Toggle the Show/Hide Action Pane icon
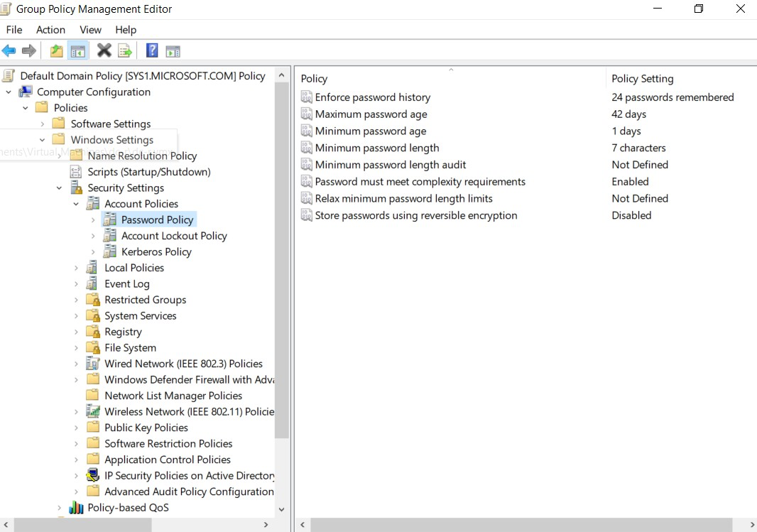The image size is (757, 532). pos(173,51)
